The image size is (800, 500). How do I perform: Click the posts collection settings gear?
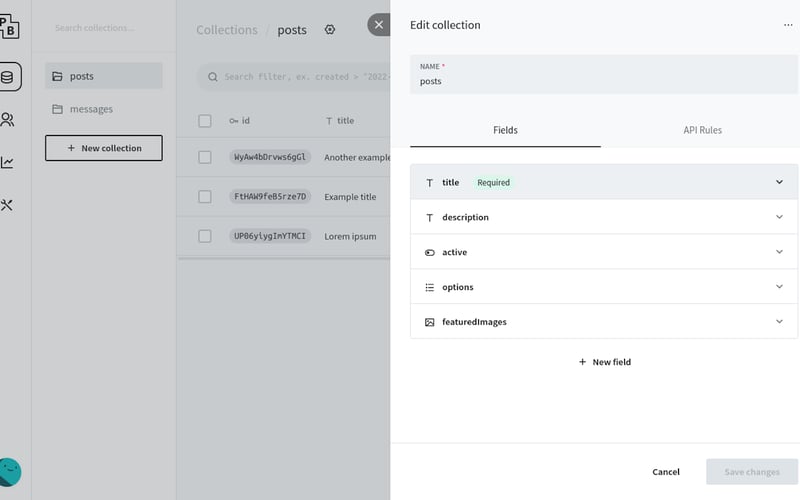(330, 30)
